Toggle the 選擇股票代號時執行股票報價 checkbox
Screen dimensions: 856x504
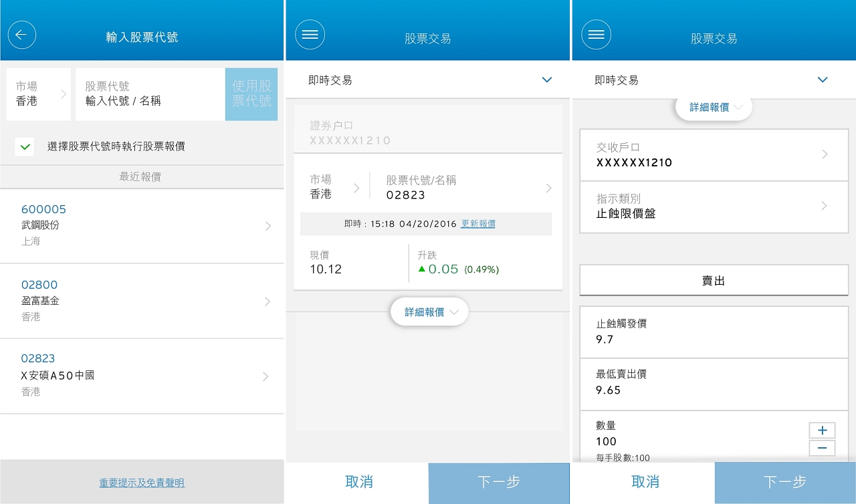tap(25, 146)
